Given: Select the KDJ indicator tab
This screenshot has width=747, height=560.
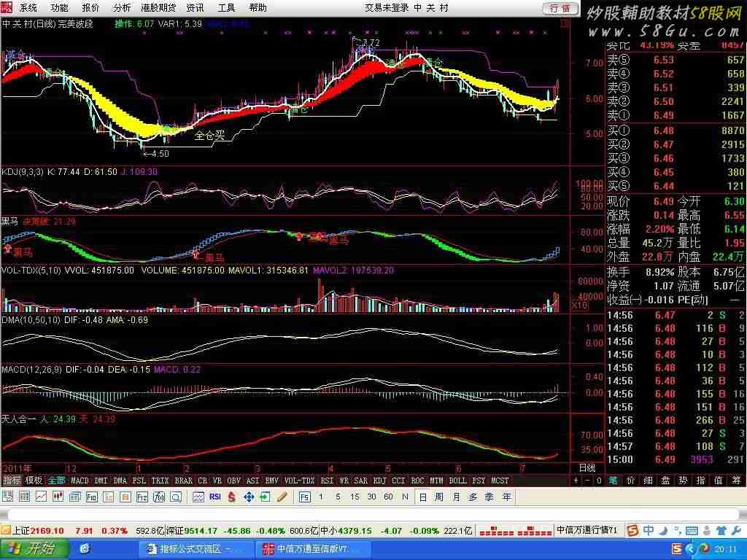Looking at the screenshot, I should tap(379, 481).
